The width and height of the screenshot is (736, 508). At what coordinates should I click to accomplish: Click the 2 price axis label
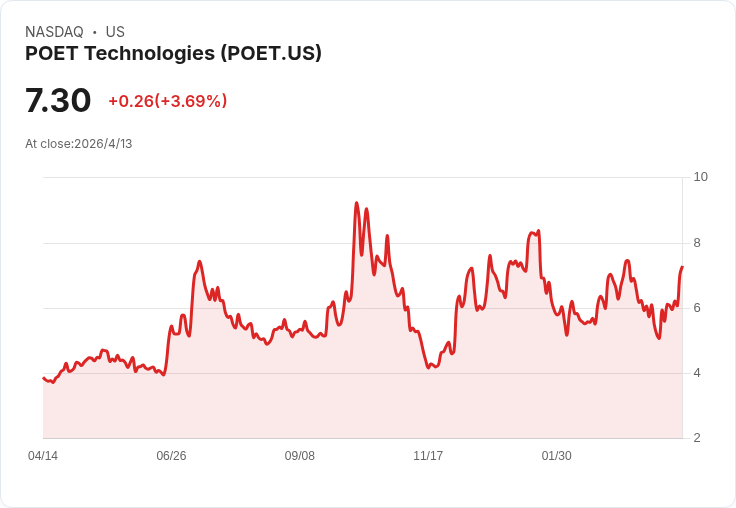[x=697, y=438]
